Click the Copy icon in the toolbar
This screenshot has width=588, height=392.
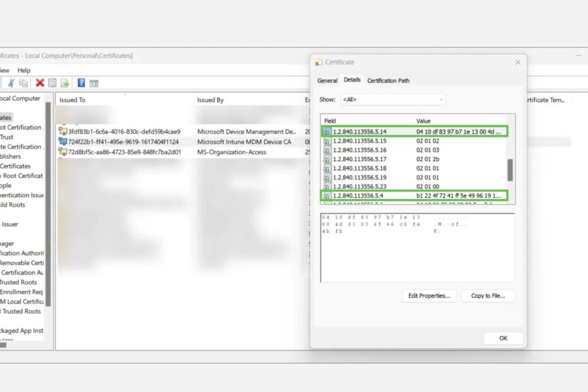(x=23, y=83)
